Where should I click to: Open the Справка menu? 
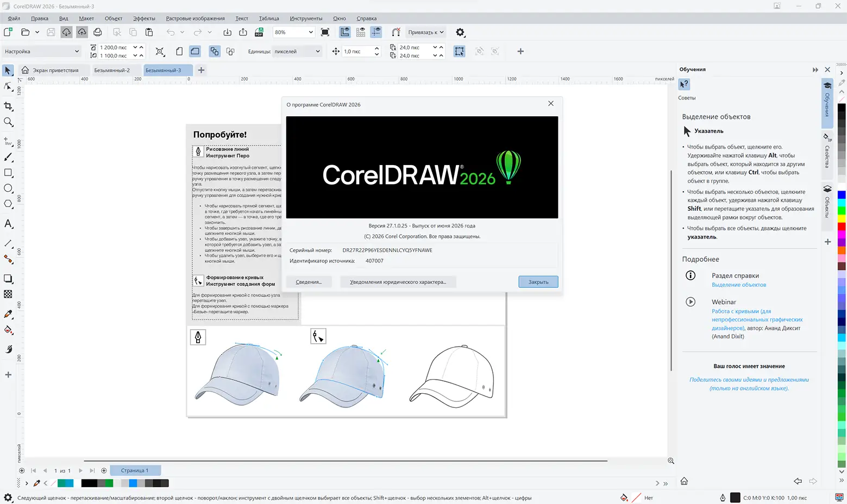(x=367, y=18)
